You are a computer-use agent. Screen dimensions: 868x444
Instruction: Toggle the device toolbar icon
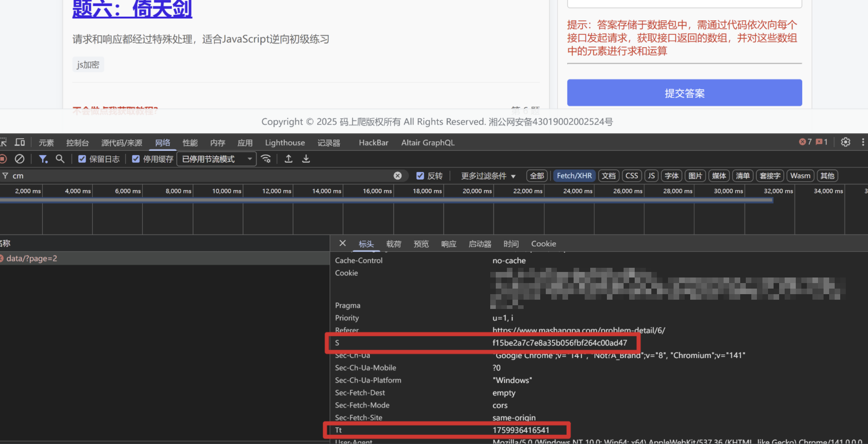tap(20, 142)
